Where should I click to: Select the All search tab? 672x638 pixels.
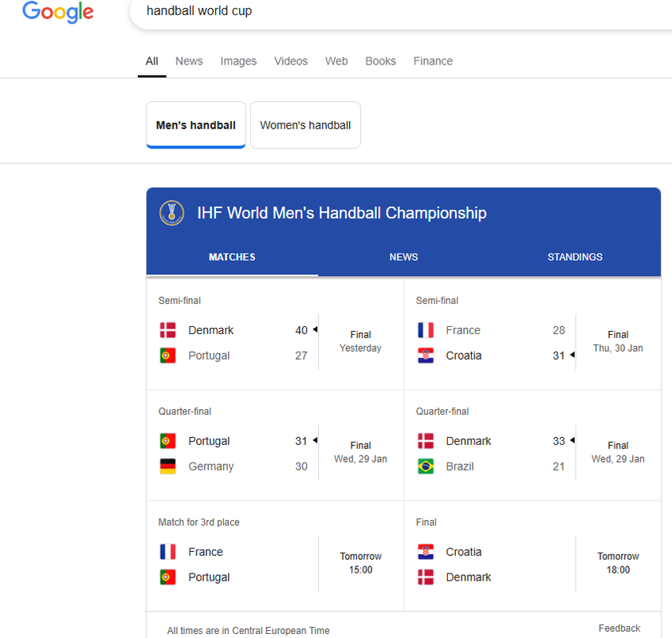(x=151, y=61)
